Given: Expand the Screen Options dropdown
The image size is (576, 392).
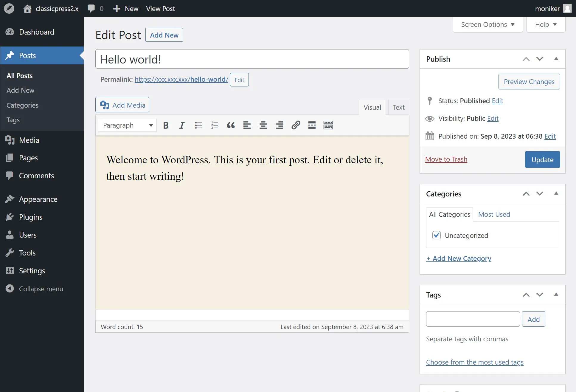Looking at the screenshot, I should pyautogui.click(x=488, y=24).
